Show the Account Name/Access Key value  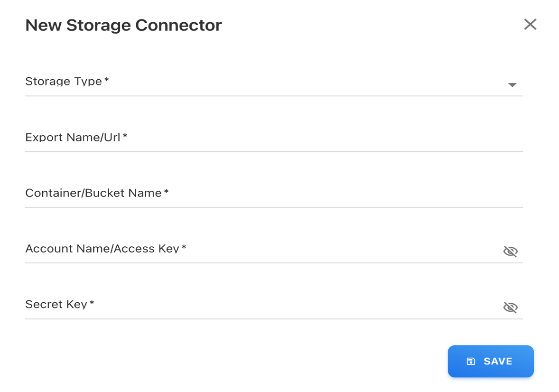(510, 251)
